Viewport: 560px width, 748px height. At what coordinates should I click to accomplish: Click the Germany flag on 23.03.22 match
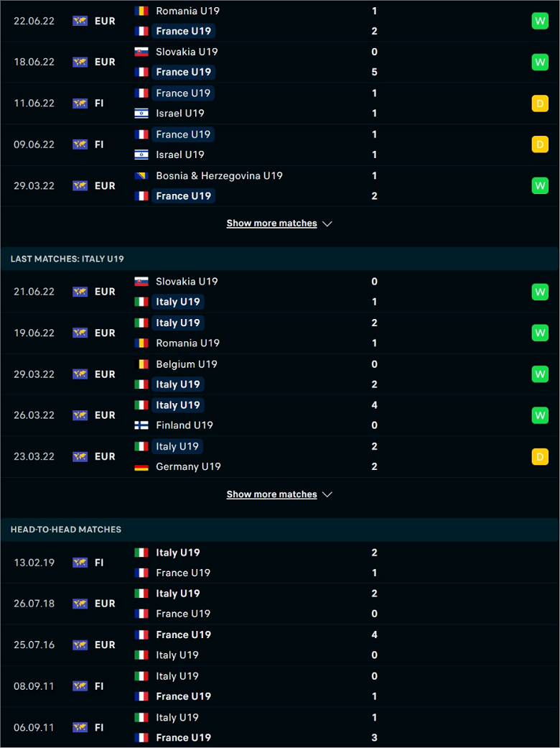click(141, 467)
